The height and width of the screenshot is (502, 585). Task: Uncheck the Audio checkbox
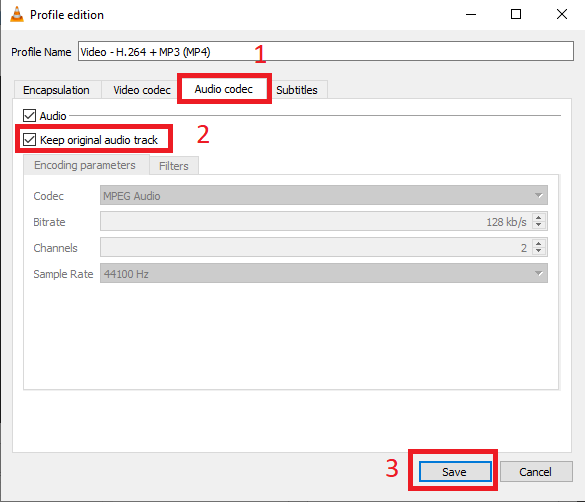pos(29,116)
